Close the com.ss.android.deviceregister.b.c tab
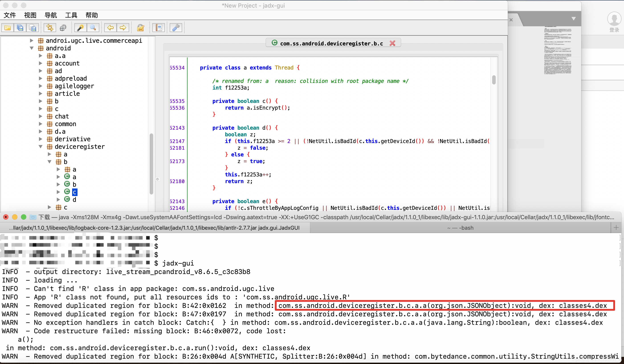624x364 pixels. [x=392, y=43]
